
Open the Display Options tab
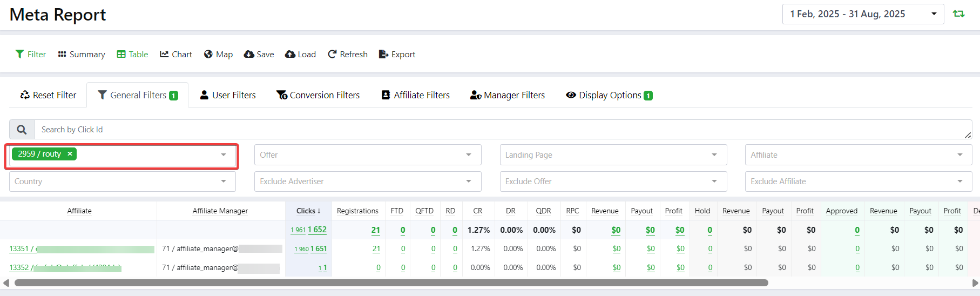(609, 95)
